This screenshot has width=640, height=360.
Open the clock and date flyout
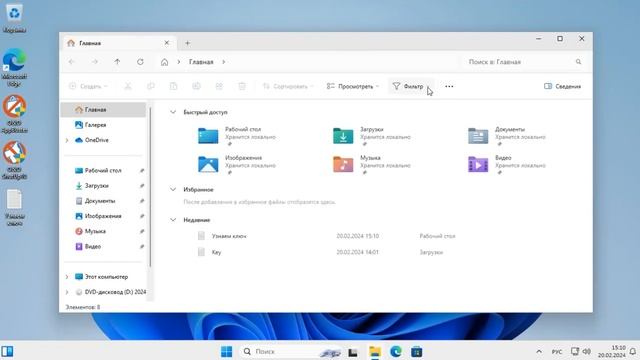611,351
